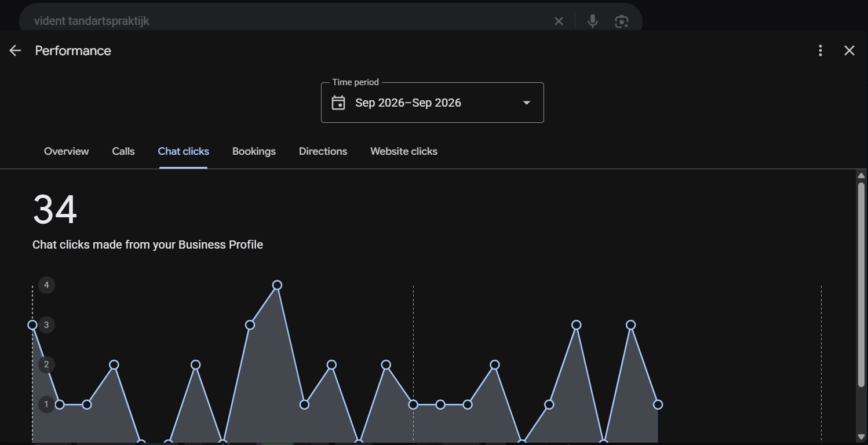868x445 pixels.
Task: Click the y-axis label 1
Action: [46, 404]
